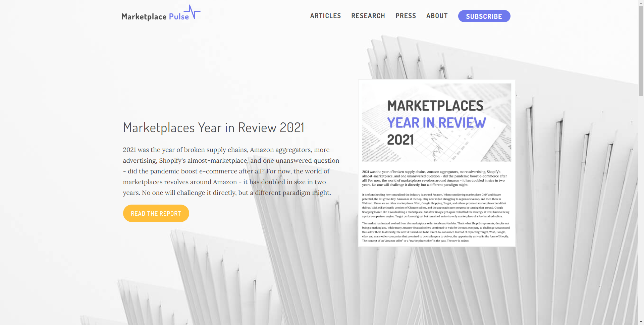Screen dimensions: 644x325
Task: Open the Marketplaces Year in Review report thumbnail
Action: tap(436, 163)
